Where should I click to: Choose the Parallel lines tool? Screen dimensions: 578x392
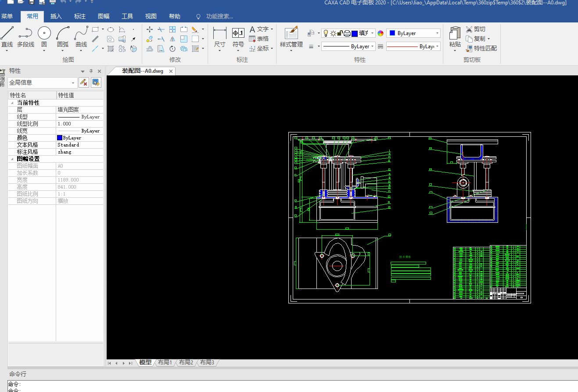tap(95, 39)
